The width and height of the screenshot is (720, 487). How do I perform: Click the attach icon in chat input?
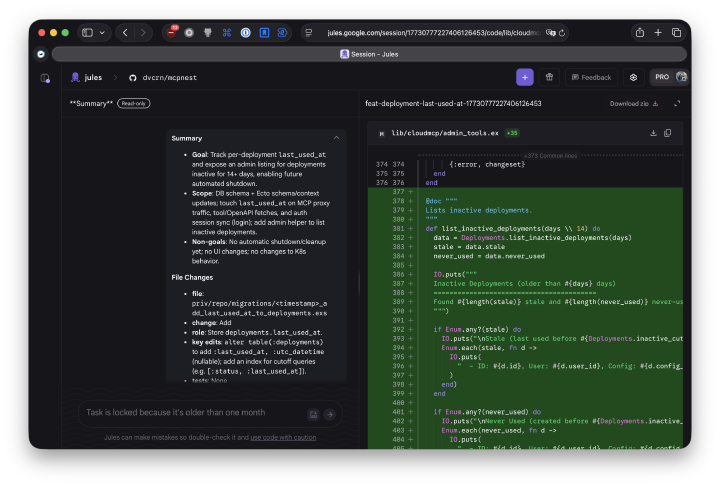[314, 414]
